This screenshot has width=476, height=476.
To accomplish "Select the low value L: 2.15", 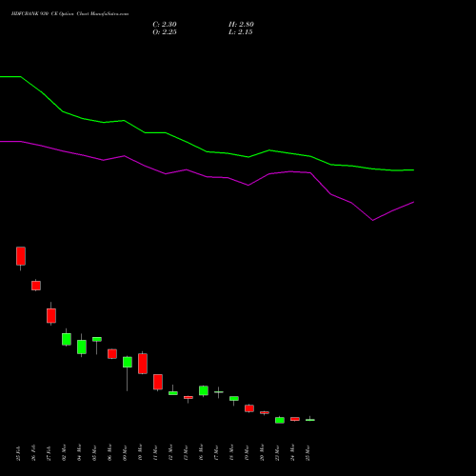I will click(241, 32).
